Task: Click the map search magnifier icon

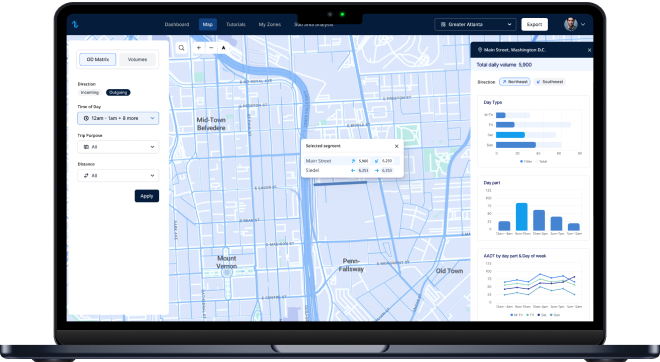Action: pos(181,48)
